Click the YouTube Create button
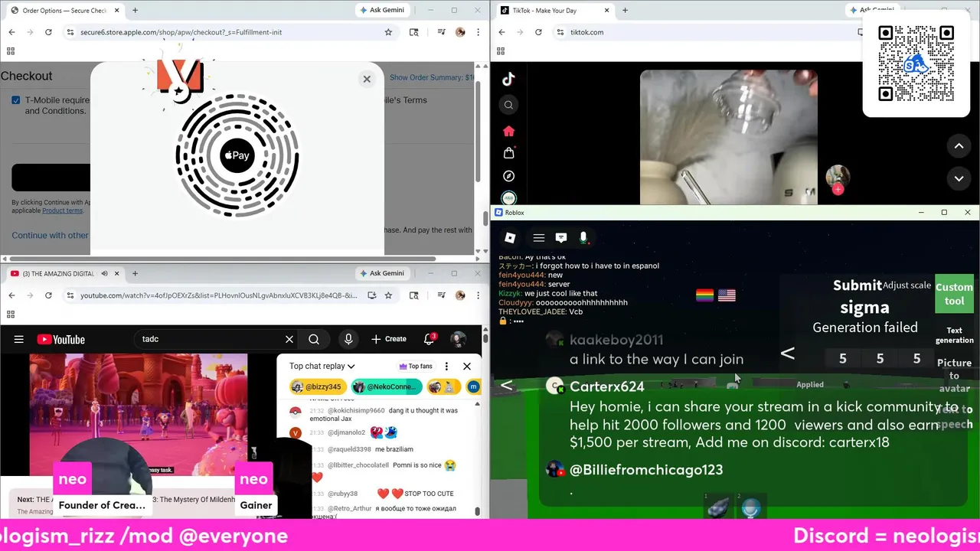The width and height of the screenshot is (980, 551). pyautogui.click(x=389, y=339)
